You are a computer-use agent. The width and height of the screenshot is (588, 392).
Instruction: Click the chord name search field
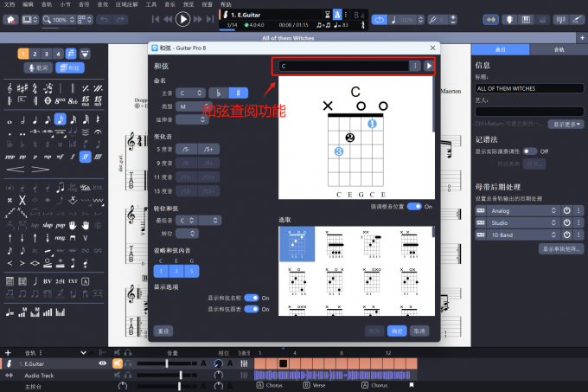pyautogui.click(x=343, y=66)
